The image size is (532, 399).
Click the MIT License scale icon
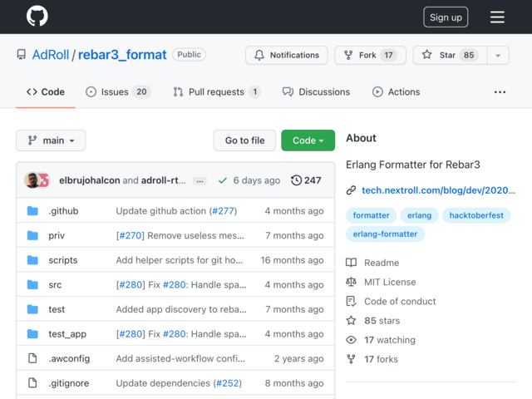pyautogui.click(x=351, y=282)
